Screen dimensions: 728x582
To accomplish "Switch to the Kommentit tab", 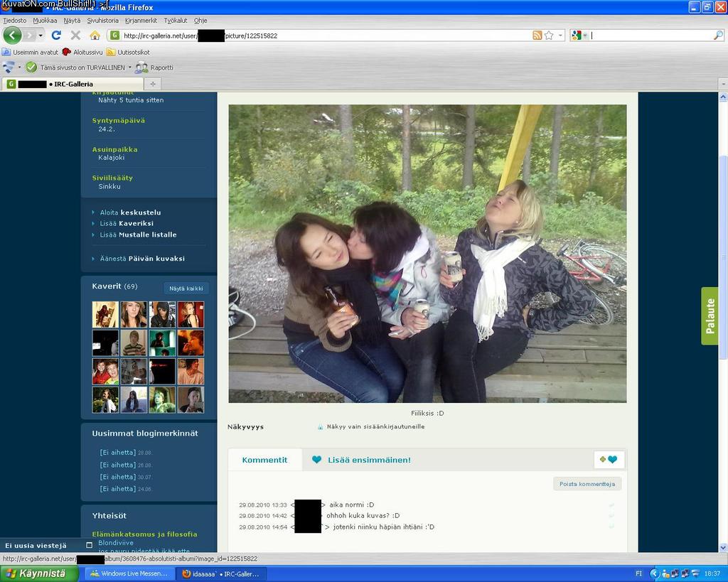I will click(x=264, y=460).
